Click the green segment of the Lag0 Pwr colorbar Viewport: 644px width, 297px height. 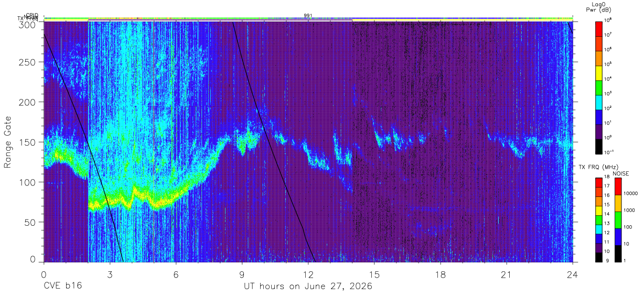pos(598,86)
